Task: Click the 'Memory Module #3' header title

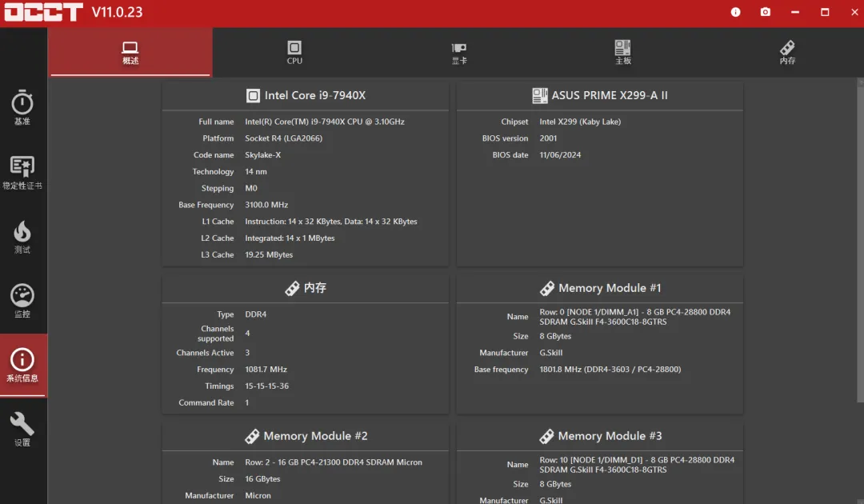Action: coord(610,436)
